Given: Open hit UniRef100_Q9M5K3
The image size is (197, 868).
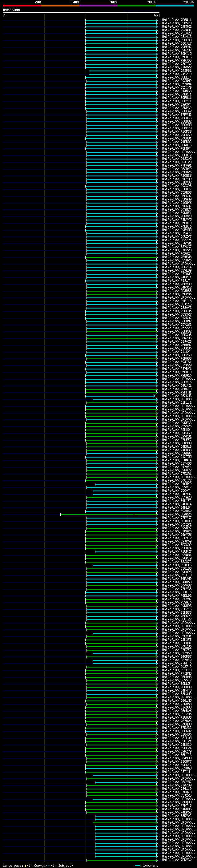Looking at the screenshot, I should pyautogui.click(x=177, y=23).
